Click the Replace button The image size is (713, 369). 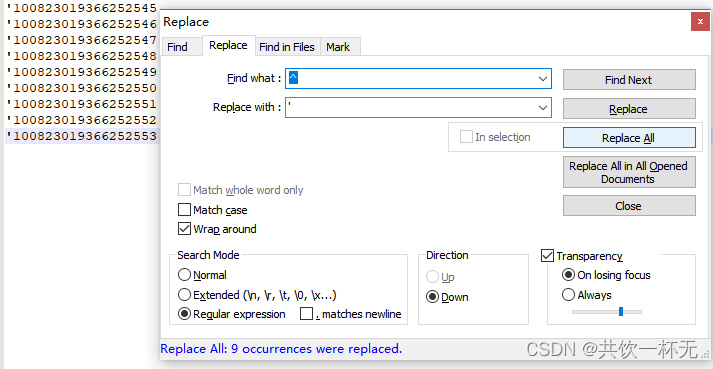pyautogui.click(x=629, y=109)
